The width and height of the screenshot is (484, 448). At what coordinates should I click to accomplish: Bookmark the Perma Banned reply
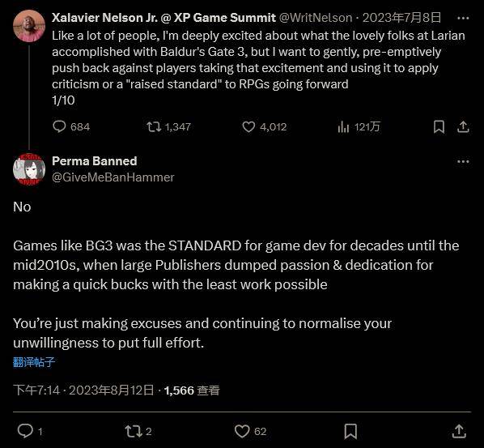pyautogui.click(x=350, y=431)
